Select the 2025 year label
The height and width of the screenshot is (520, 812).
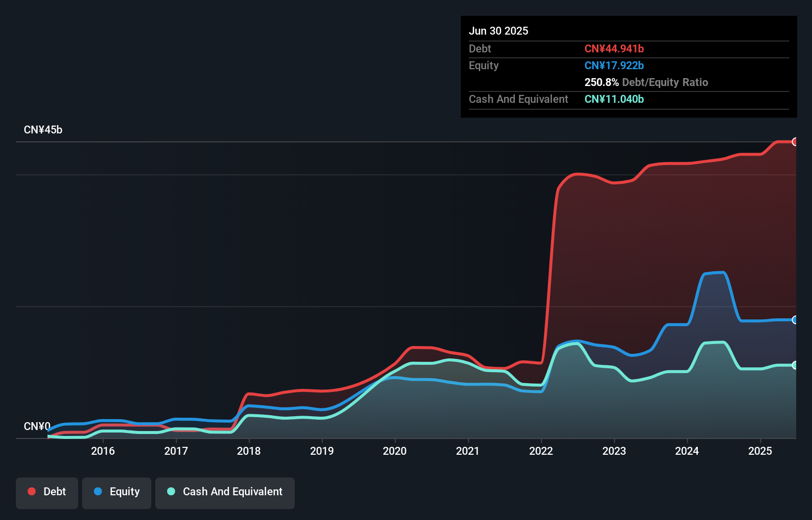coord(761,451)
